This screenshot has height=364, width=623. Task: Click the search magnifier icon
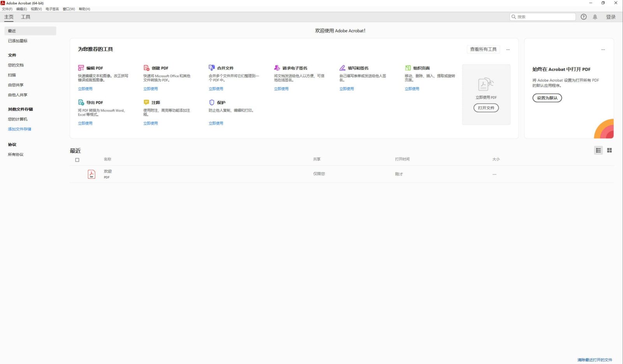tap(514, 17)
